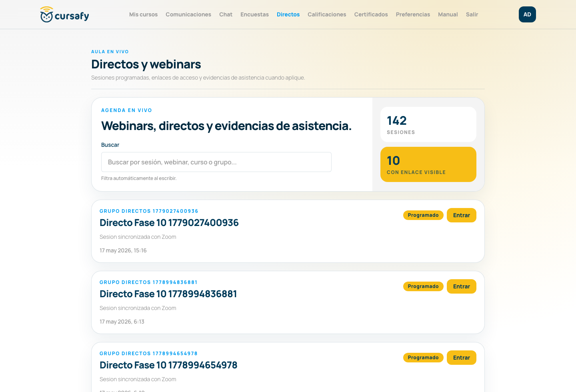Select label Grupo Directos 1778994836881
This screenshot has height=392, width=576.
click(148, 282)
